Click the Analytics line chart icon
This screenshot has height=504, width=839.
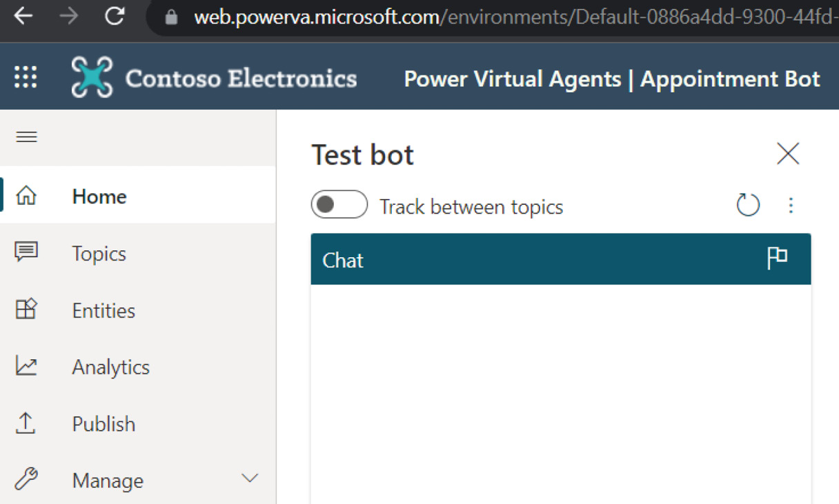[x=26, y=366]
